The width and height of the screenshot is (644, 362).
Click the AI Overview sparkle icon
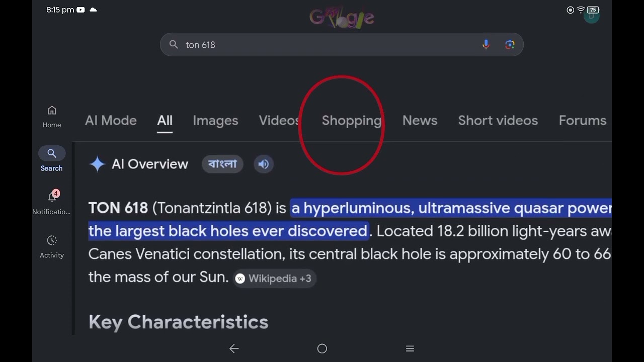(97, 164)
